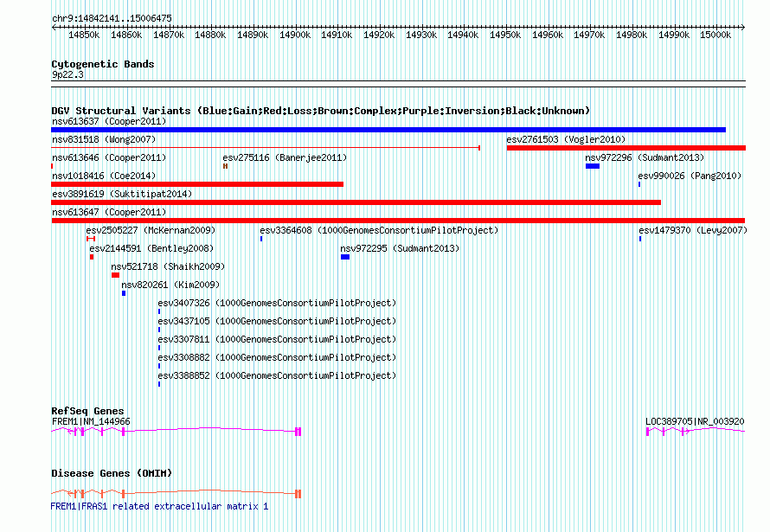Click the brown esv275116 complex marker

226,166
